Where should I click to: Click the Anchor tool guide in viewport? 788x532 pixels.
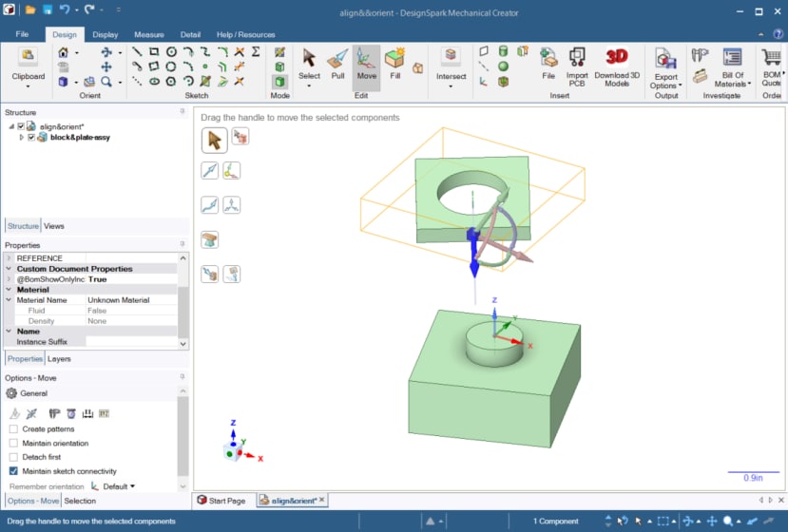pyautogui.click(x=231, y=171)
